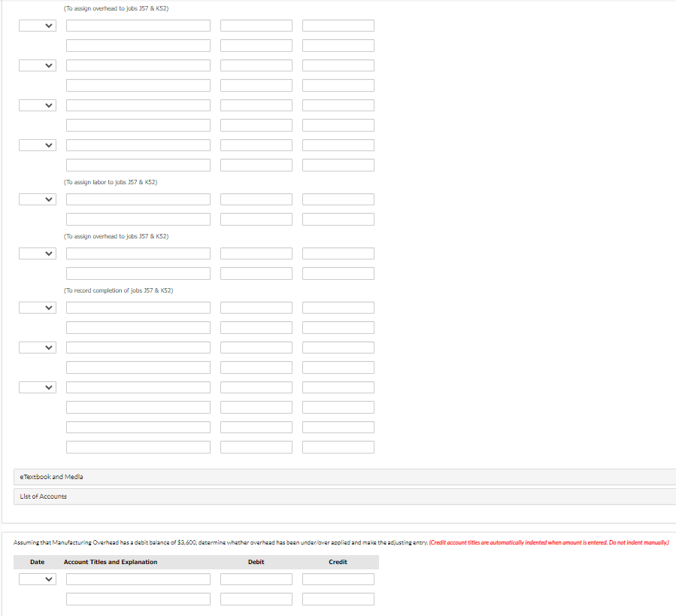Viewport: 676px width, 616px height.
Task: Click the account title field in the adjusting entry row
Action: (x=138, y=578)
